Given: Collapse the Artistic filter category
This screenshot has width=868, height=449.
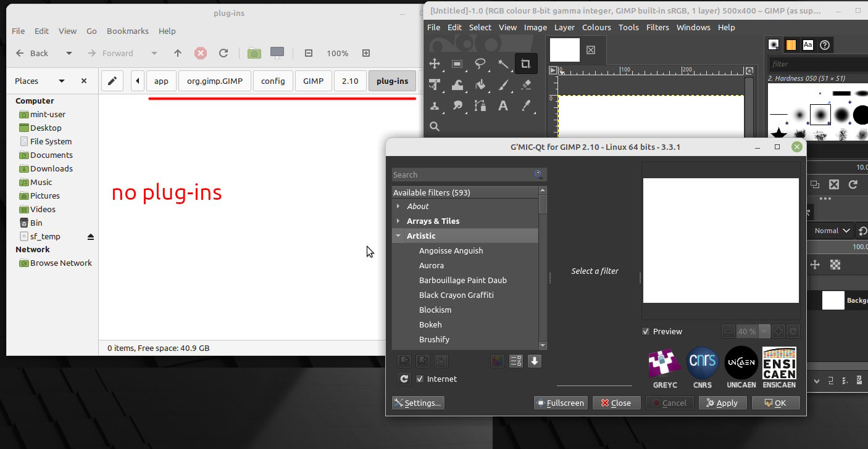Looking at the screenshot, I should coord(398,236).
